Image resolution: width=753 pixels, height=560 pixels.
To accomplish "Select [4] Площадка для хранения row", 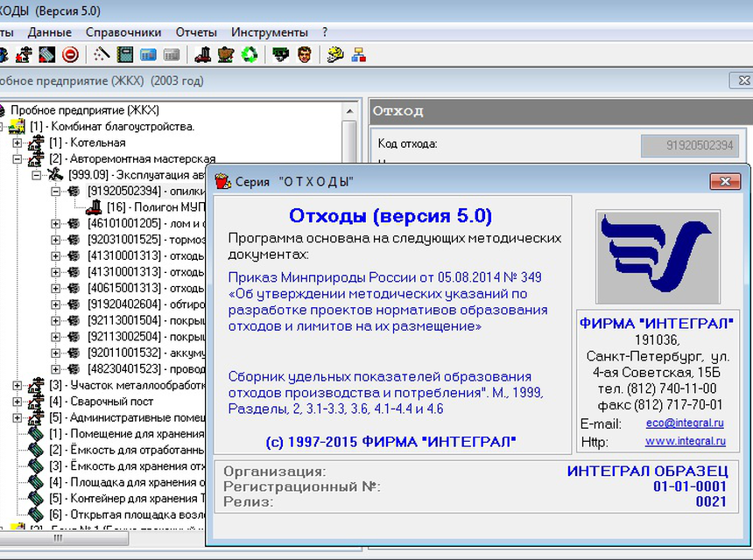I will 127,482.
